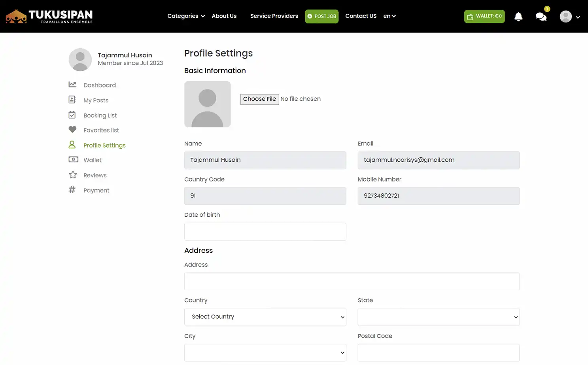This screenshot has width=588, height=365.
Task: Select the Dashboard chart icon in sidebar
Action: 72,84
